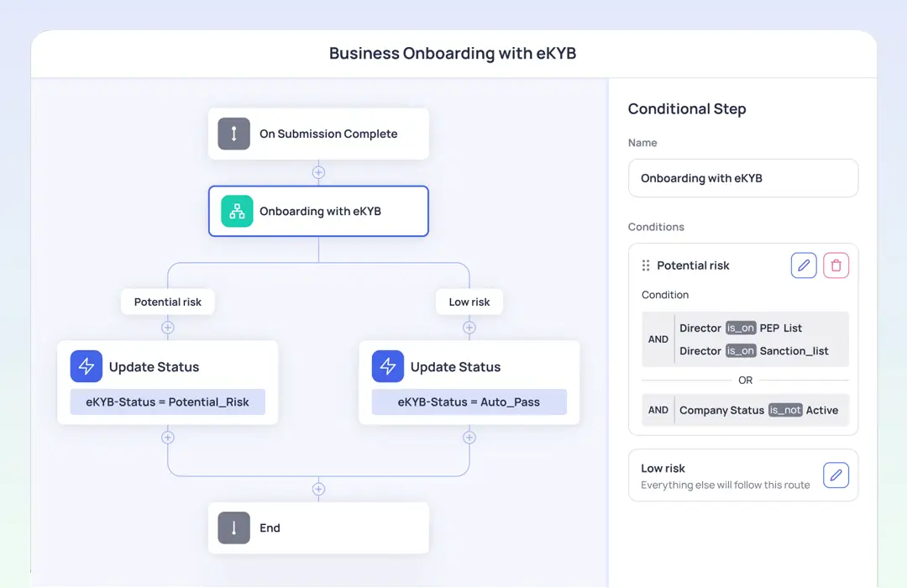907x588 pixels.
Task: Open the first AND operator selector
Action: click(658, 339)
